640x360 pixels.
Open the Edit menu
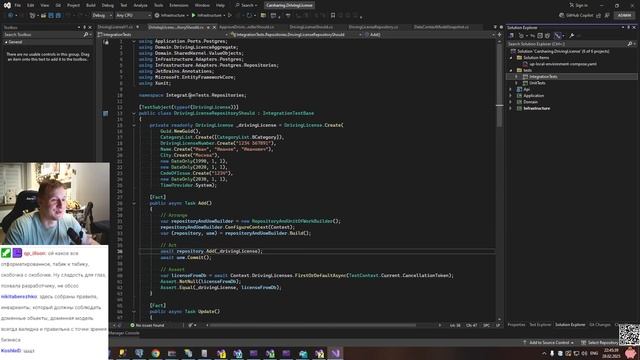point(31,5)
